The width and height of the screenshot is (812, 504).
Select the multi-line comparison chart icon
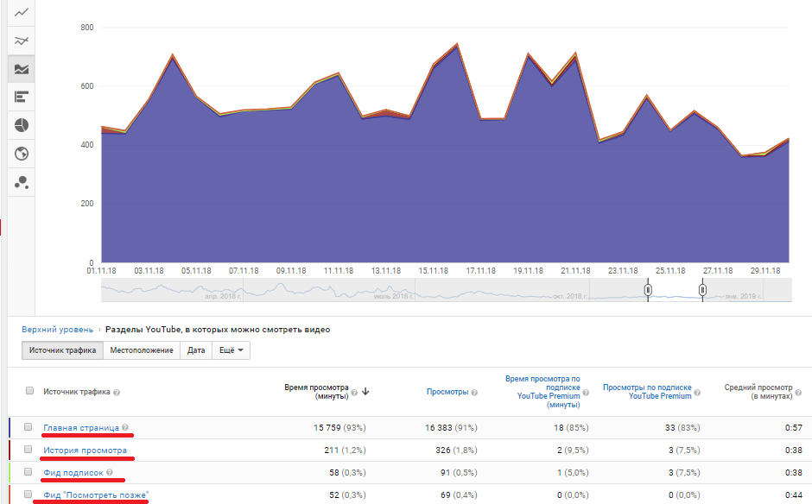pyautogui.click(x=22, y=41)
